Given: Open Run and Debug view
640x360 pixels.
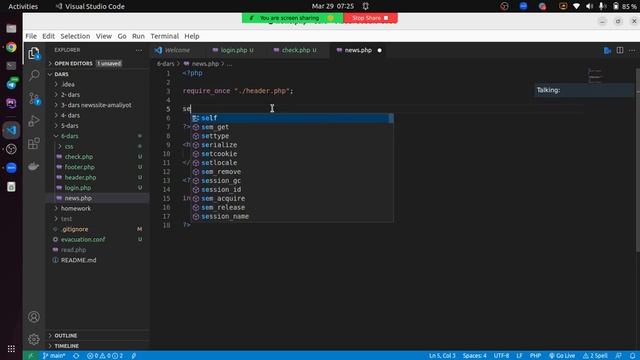Looking at the screenshot, I should point(34,121).
